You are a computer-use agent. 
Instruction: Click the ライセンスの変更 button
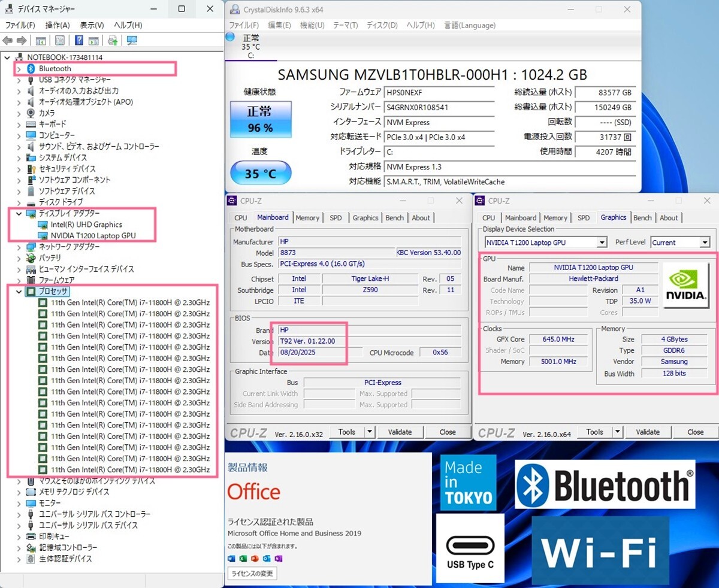point(252,574)
